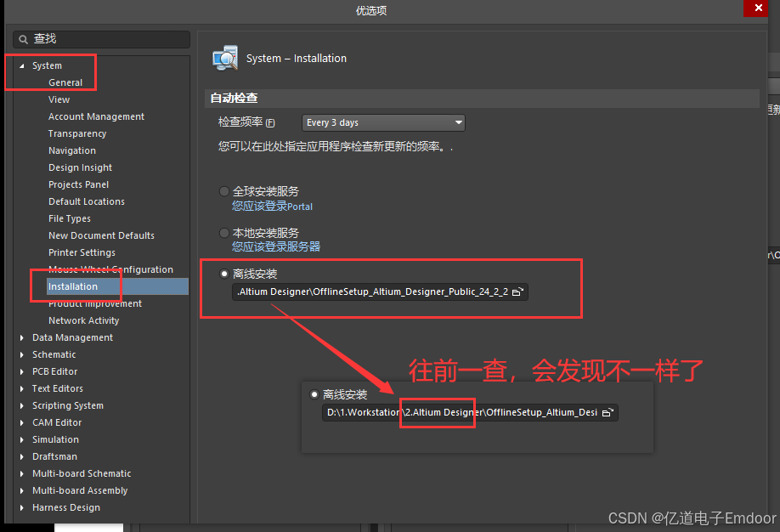Viewport: 780px width, 532px height.
Task: Expand the Multi-board Schematic node
Action: coord(21,473)
